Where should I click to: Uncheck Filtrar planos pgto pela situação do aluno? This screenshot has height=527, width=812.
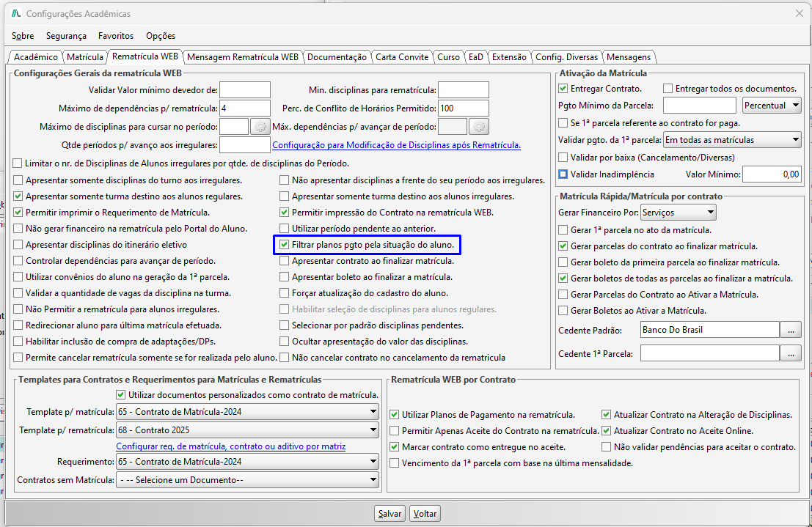coord(285,244)
